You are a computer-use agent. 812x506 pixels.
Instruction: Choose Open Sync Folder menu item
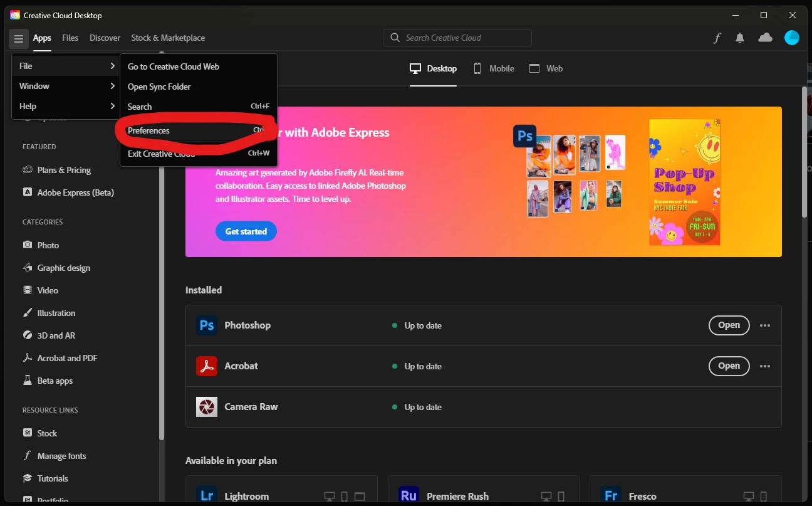(x=199, y=87)
